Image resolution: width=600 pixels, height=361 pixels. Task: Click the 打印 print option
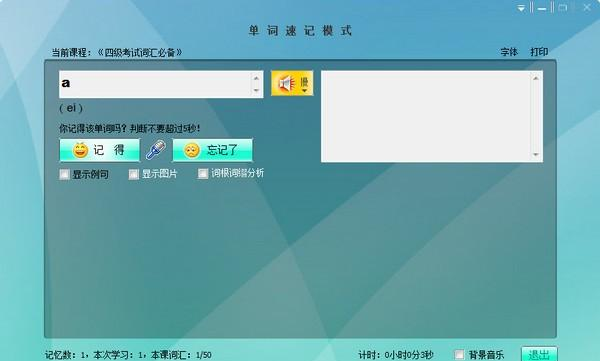pyautogui.click(x=539, y=52)
